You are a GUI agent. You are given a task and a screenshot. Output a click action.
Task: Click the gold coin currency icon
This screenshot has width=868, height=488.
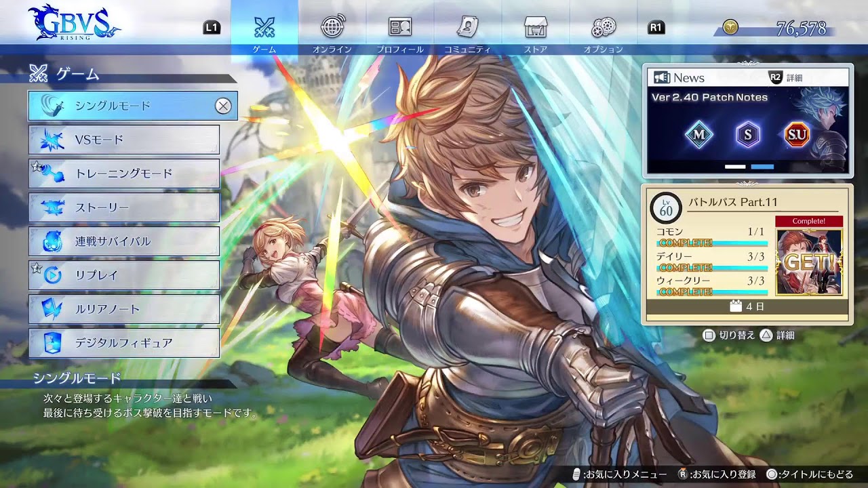[x=730, y=28]
